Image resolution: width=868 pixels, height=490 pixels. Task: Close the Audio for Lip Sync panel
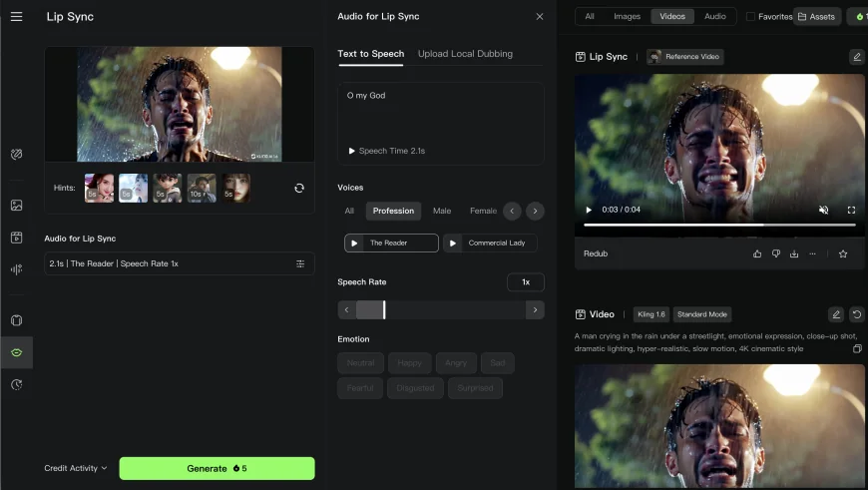pos(539,17)
